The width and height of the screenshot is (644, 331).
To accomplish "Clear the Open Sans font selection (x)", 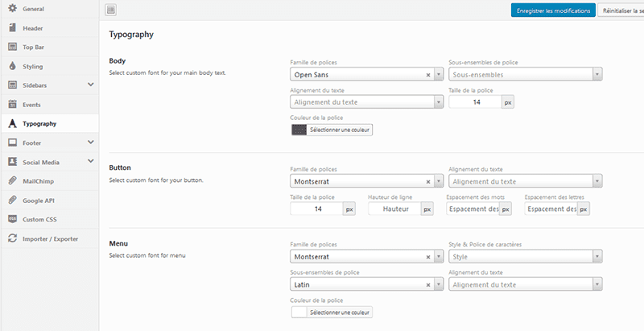I will point(428,75).
